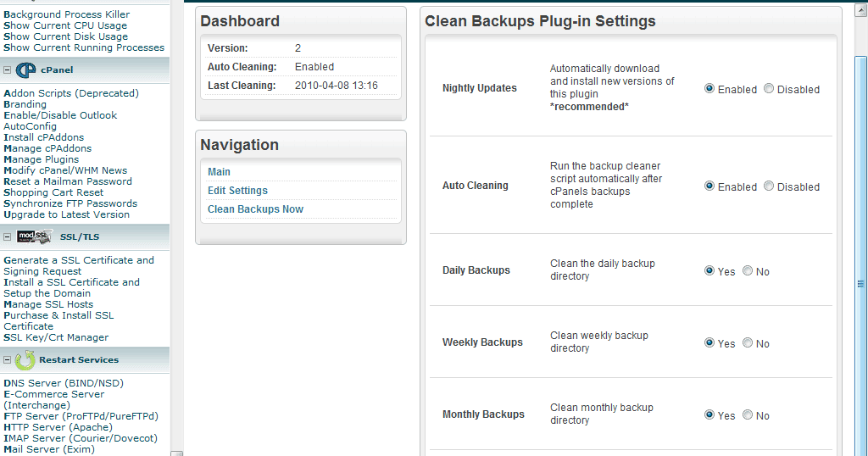Open Manage SSL Hosts
The width and height of the screenshot is (868, 456).
(48, 305)
